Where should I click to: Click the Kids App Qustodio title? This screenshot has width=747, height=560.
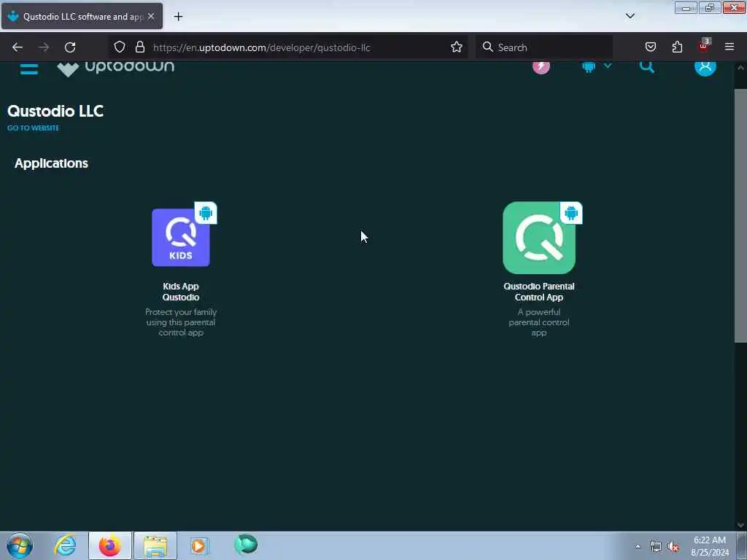click(181, 292)
